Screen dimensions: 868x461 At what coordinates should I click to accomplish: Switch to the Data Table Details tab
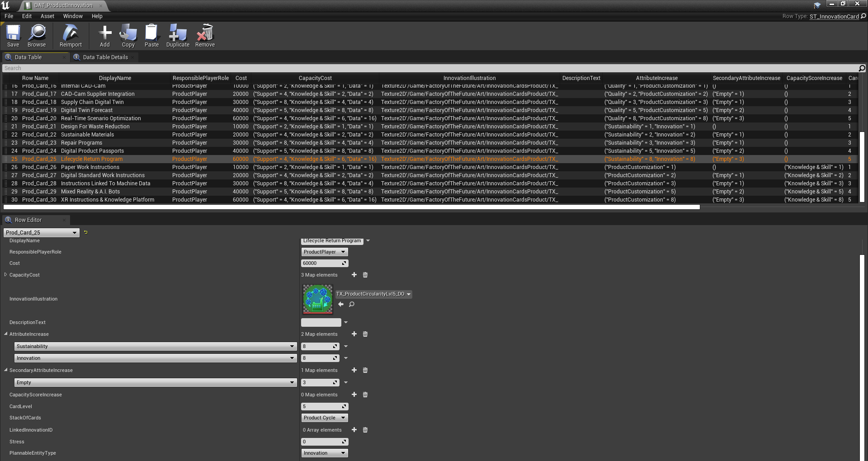[x=105, y=57]
